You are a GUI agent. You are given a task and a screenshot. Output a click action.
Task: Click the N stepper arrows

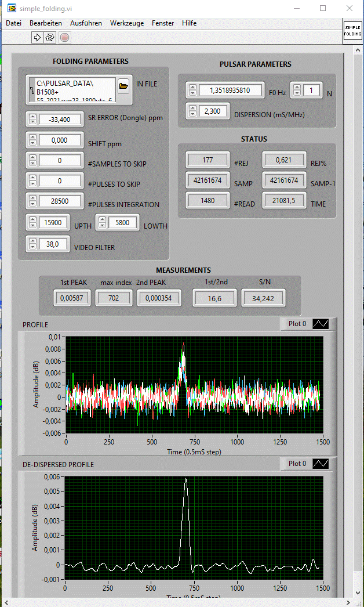pos(297,90)
